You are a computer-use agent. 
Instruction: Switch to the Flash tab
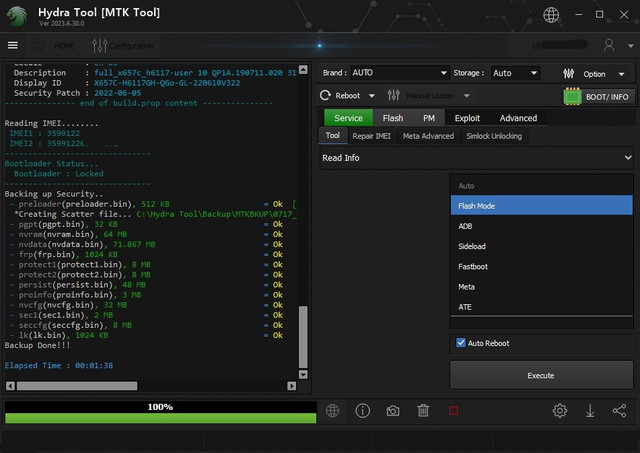click(393, 118)
